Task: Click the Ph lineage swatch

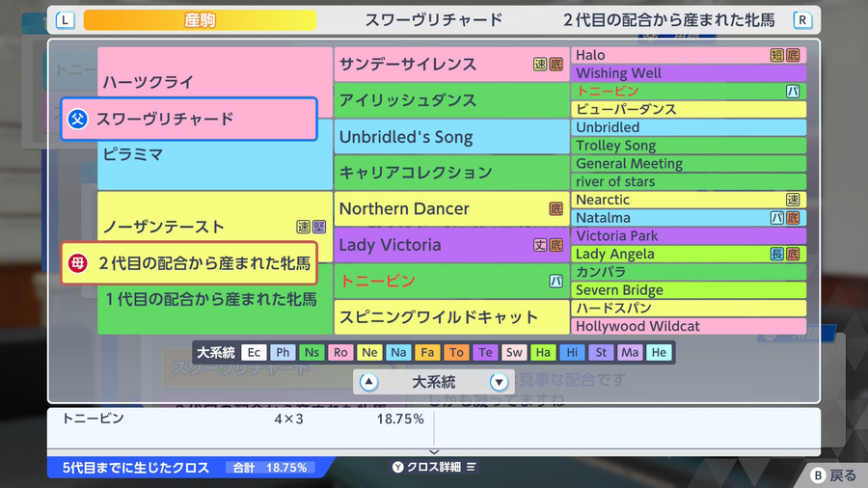Action: pos(283,352)
